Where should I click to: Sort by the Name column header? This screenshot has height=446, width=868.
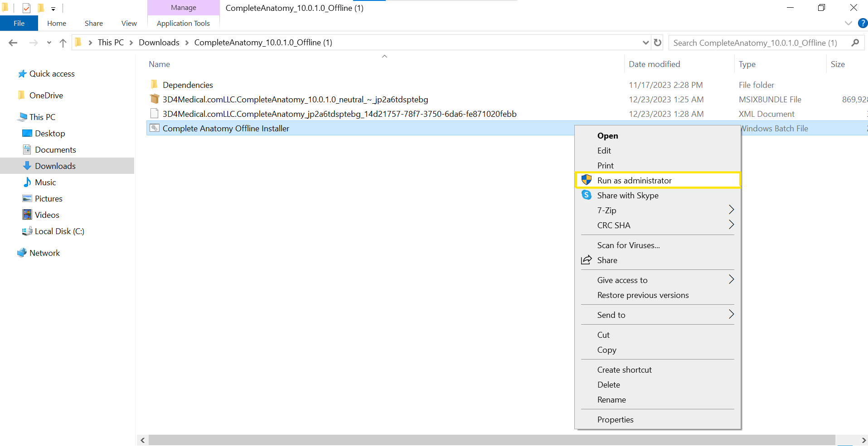point(160,64)
